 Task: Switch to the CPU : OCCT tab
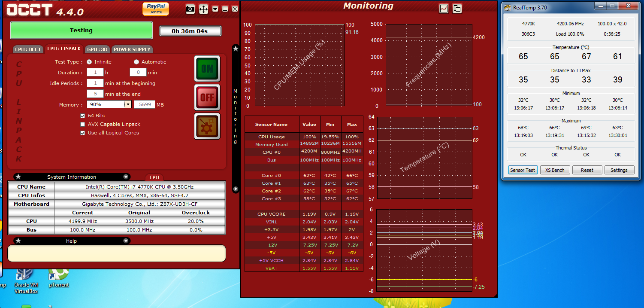28,49
